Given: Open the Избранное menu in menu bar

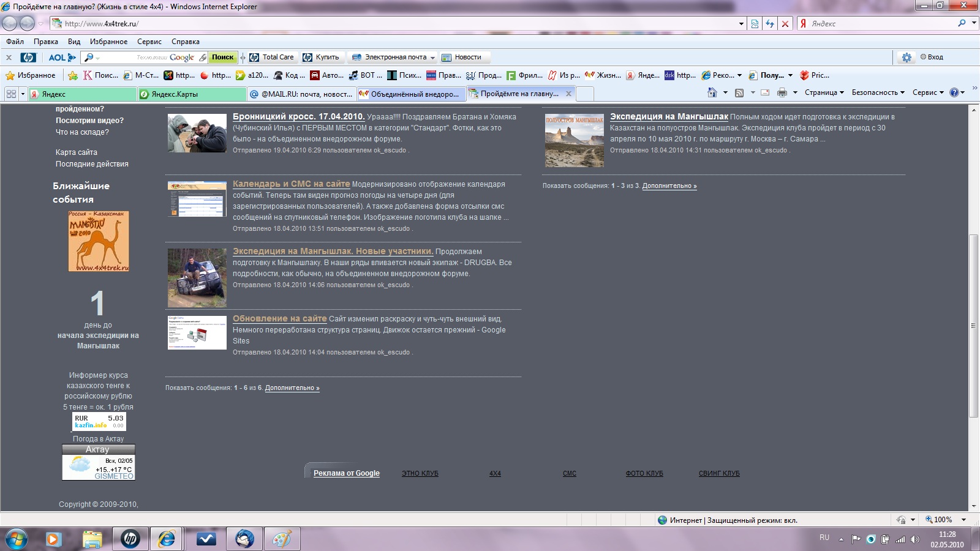Looking at the screenshot, I should [108, 42].
